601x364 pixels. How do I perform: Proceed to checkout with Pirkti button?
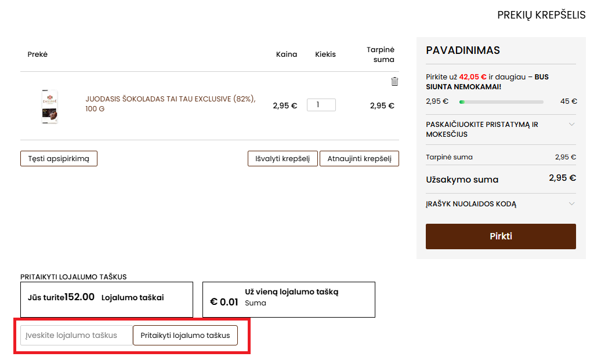point(501,236)
